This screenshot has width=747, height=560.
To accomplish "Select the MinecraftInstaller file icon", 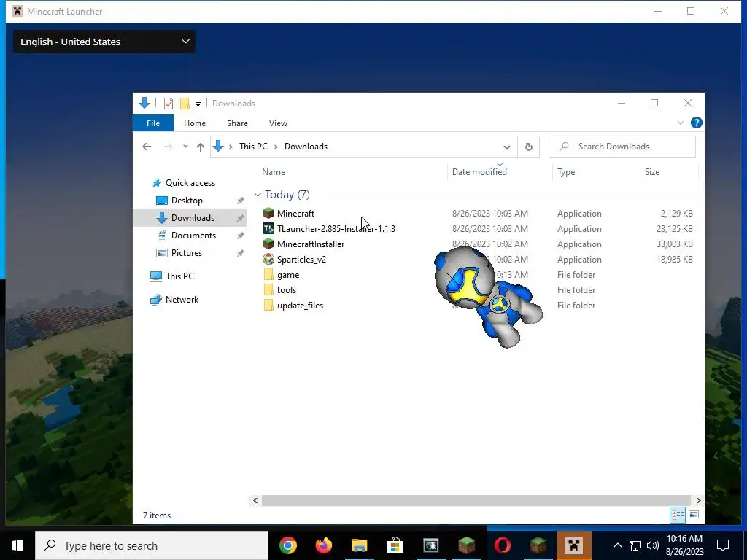I will 268,244.
